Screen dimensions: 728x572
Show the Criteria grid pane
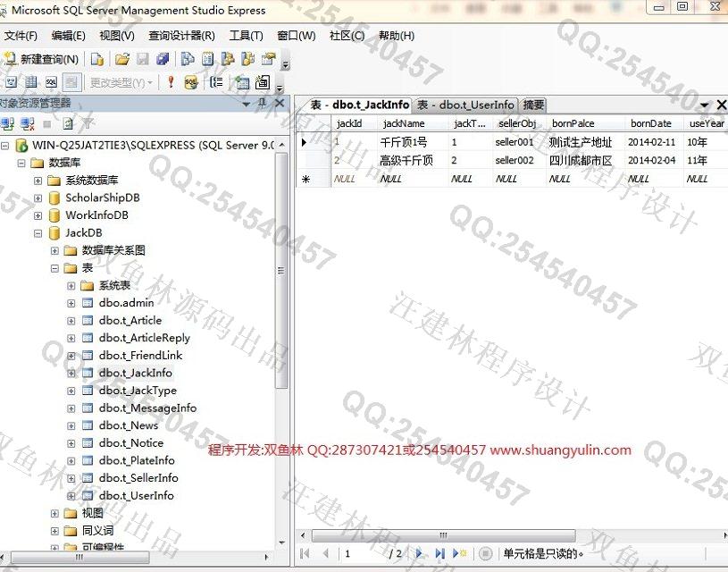point(31,83)
